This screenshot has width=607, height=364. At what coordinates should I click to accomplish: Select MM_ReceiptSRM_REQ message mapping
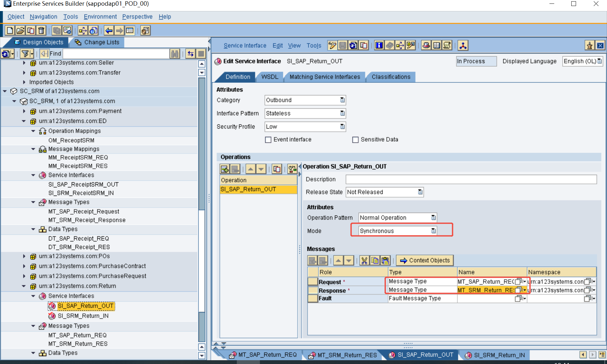click(78, 157)
